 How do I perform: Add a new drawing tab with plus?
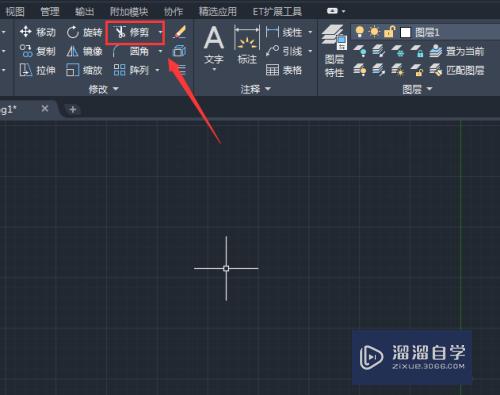click(x=72, y=109)
